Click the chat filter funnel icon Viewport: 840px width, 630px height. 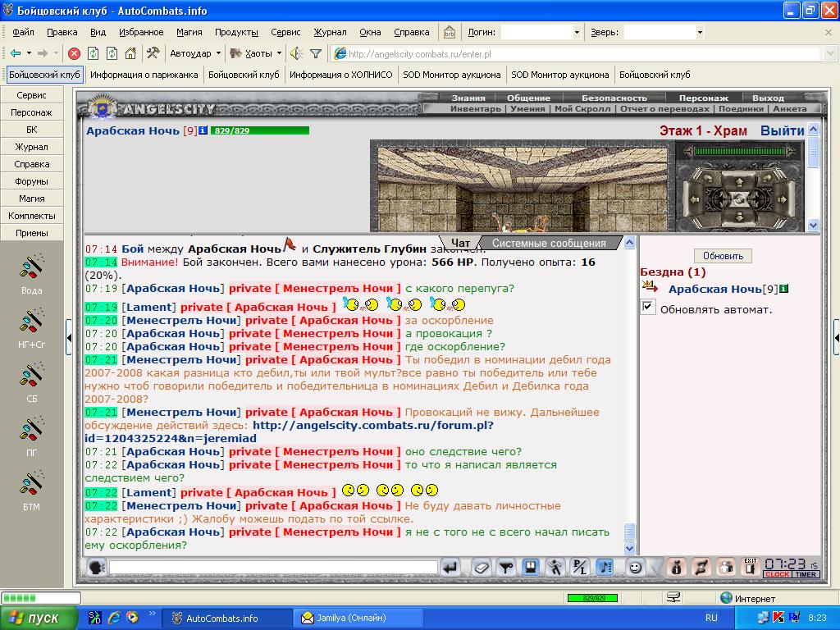pos(505,567)
